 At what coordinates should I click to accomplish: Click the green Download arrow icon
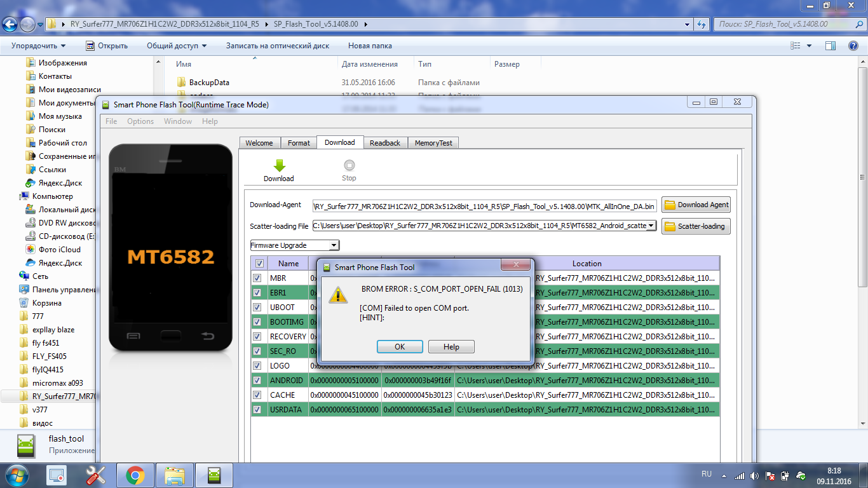[x=279, y=166]
